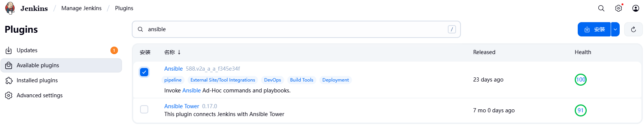Sort by 名称 column header
Image resolution: width=644 pixels, height=139 pixels.
click(172, 52)
